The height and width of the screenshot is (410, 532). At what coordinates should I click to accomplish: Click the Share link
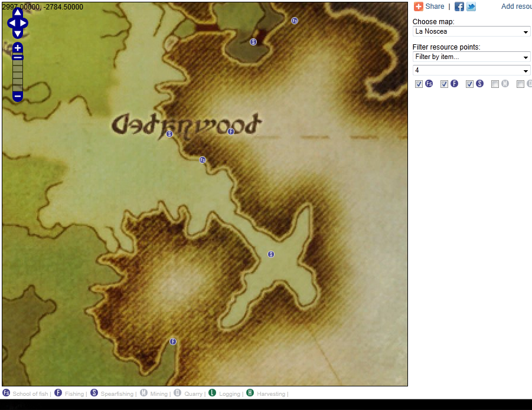435,6
